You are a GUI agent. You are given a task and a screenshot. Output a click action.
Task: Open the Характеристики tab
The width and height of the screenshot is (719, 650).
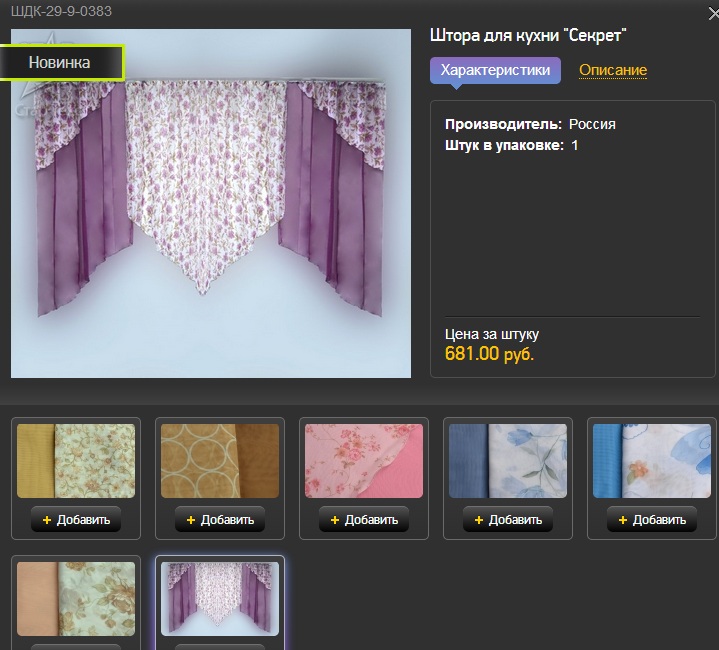pyautogui.click(x=495, y=70)
